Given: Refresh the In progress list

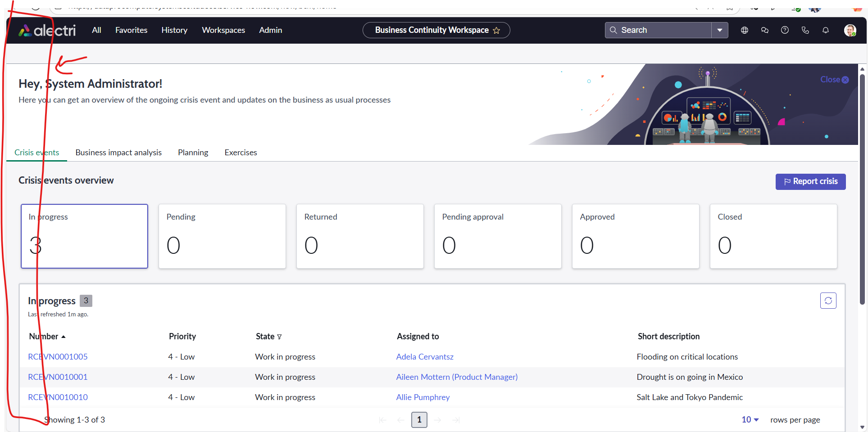Looking at the screenshot, I should tap(828, 301).
